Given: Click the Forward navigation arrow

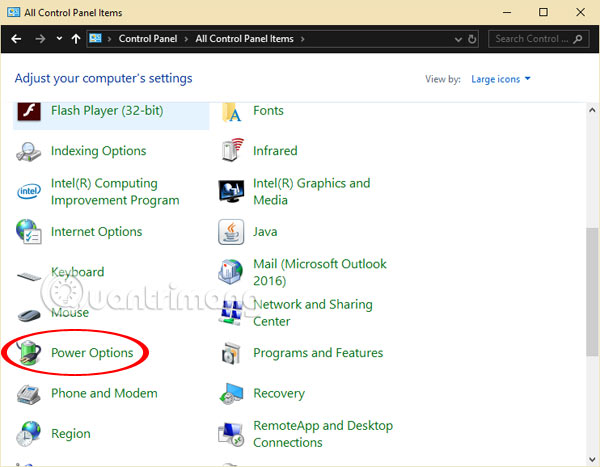Looking at the screenshot, I should pos(40,39).
